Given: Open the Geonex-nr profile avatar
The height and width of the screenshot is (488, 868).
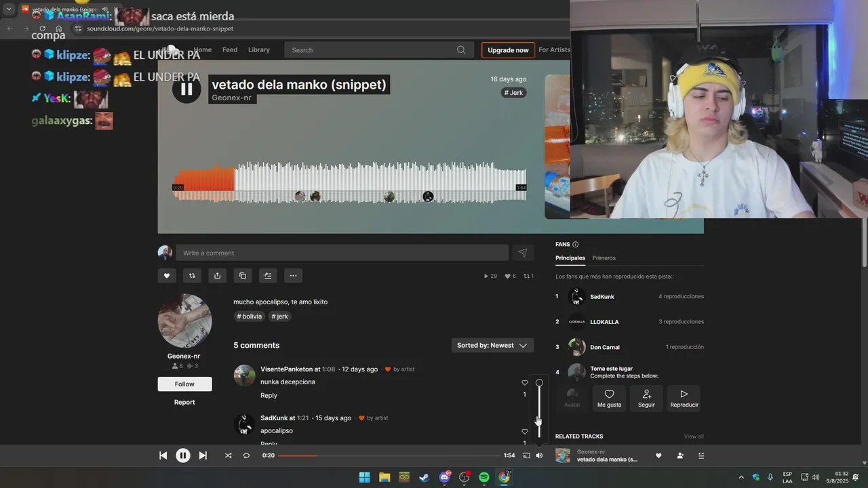Looking at the screenshot, I should click(184, 321).
